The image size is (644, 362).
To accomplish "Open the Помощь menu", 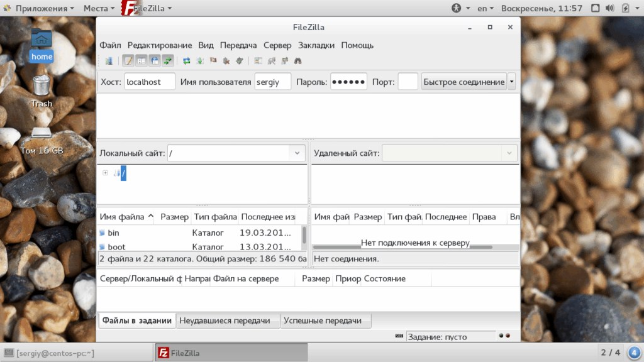I will click(x=357, y=45).
